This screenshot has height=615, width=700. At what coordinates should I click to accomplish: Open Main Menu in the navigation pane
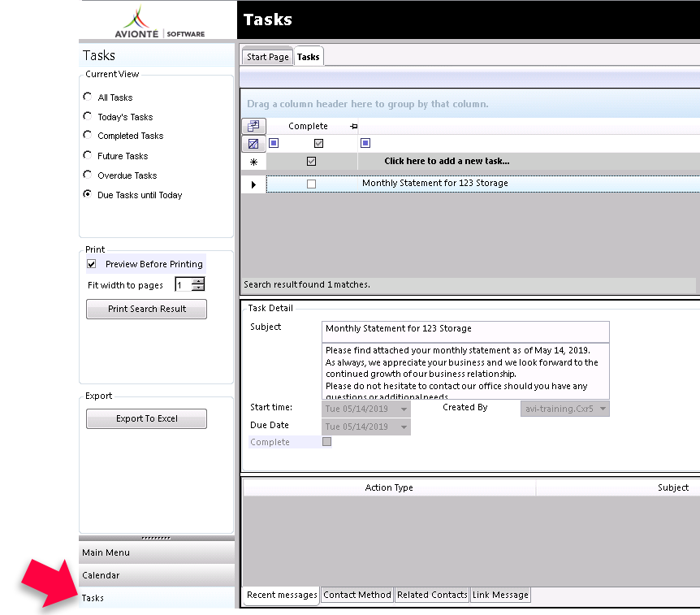(x=157, y=552)
